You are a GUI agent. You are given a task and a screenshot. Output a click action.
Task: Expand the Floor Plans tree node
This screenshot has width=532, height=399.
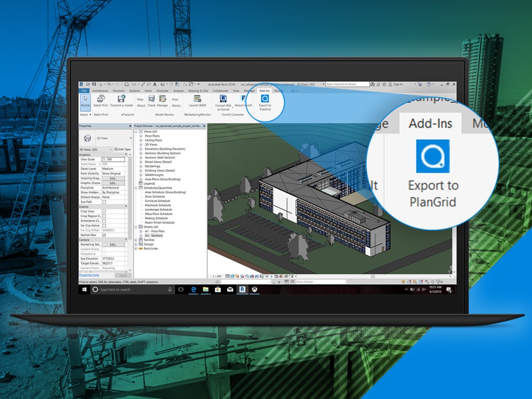click(141, 136)
